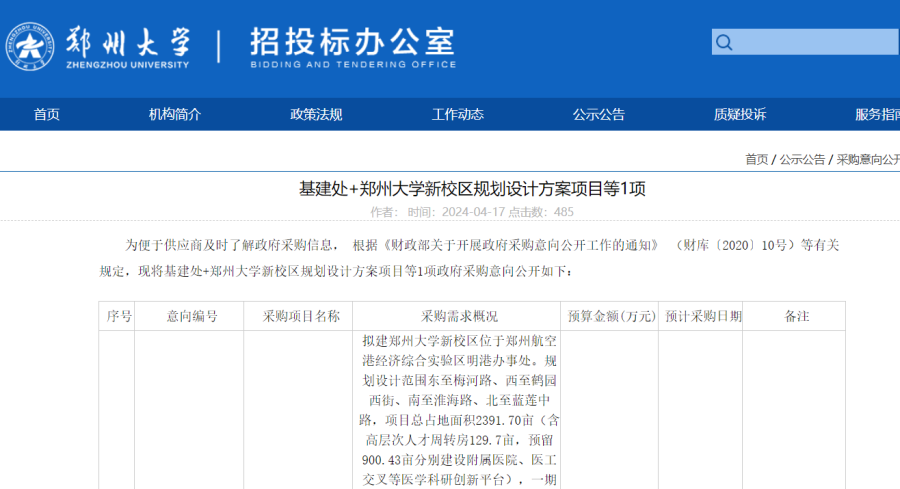Click the 首页 breadcrumb link
Screen dimensions: 900x489
[756, 159]
